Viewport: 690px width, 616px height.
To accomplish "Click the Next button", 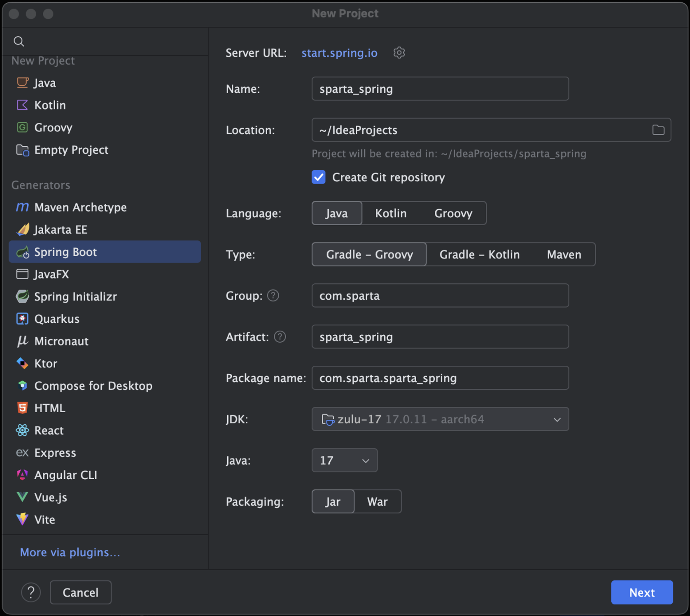I will pyautogui.click(x=642, y=593).
